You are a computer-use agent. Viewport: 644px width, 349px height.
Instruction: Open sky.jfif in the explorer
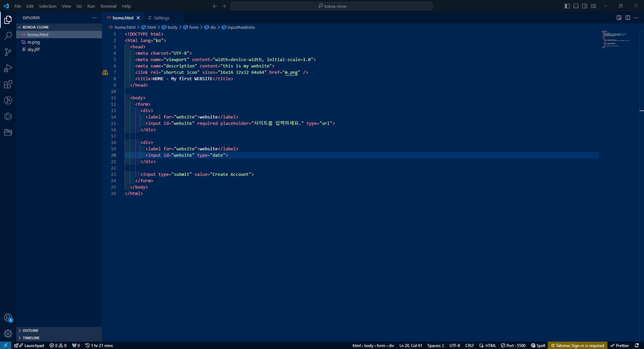coord(59,49)
